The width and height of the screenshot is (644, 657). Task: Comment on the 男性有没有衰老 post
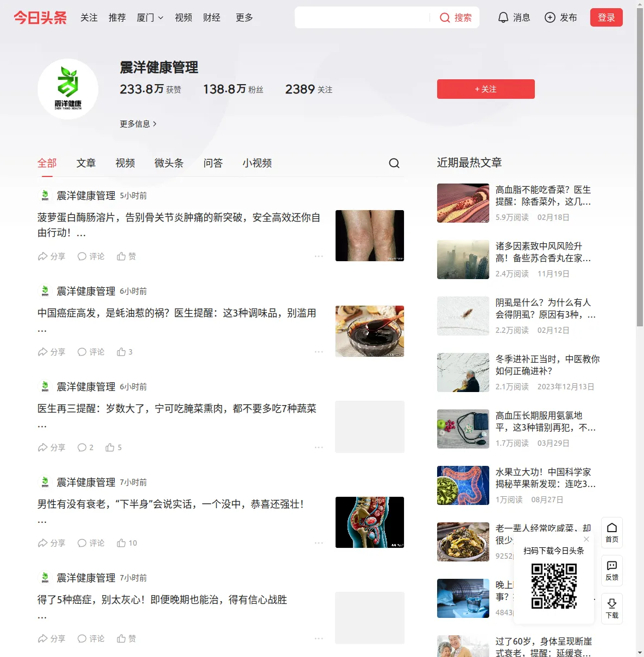point(91,543)
